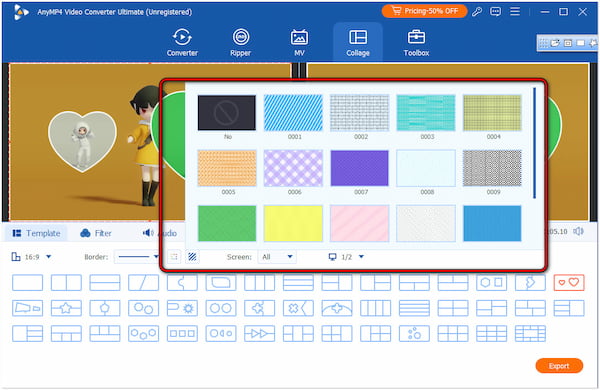Image resolution: width=600 pixels, height=390 pixels.
Task: Pick the pink striped pattern swatch
Action: pos(359,224)
